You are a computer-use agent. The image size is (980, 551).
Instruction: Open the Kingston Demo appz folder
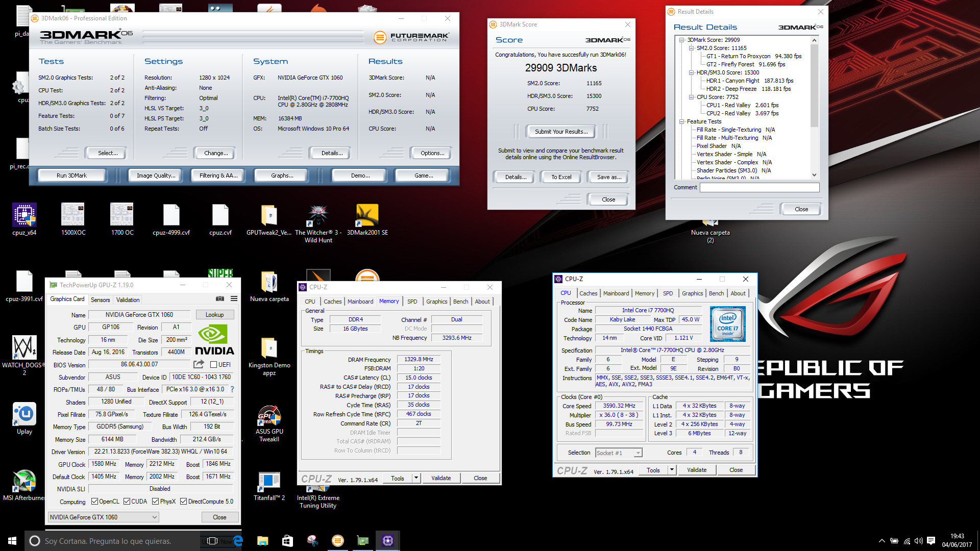[x=269, y=356]
